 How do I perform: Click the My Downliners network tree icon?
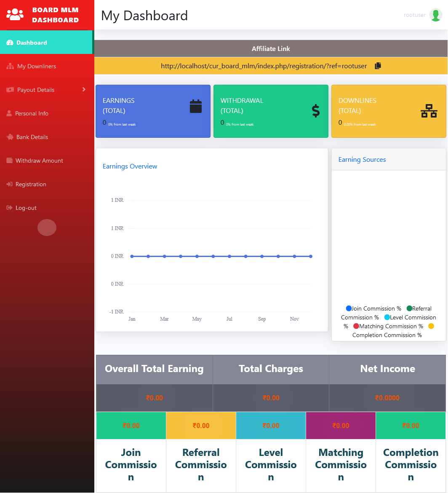[x=10, y=66]
